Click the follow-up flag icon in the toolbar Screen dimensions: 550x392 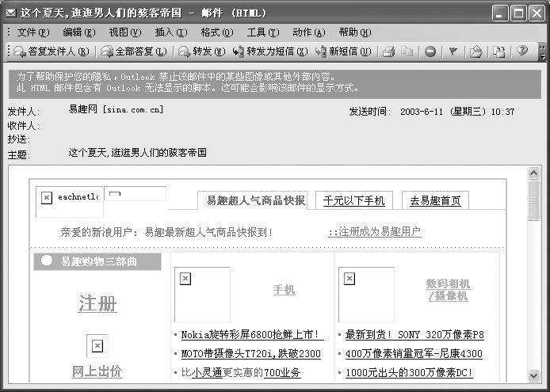(453, 51)
